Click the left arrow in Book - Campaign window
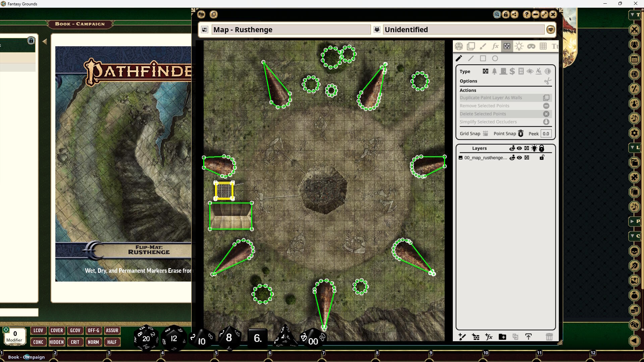Image resolution: width=644 pixels, height=362 pixels. tap(45, 42)
